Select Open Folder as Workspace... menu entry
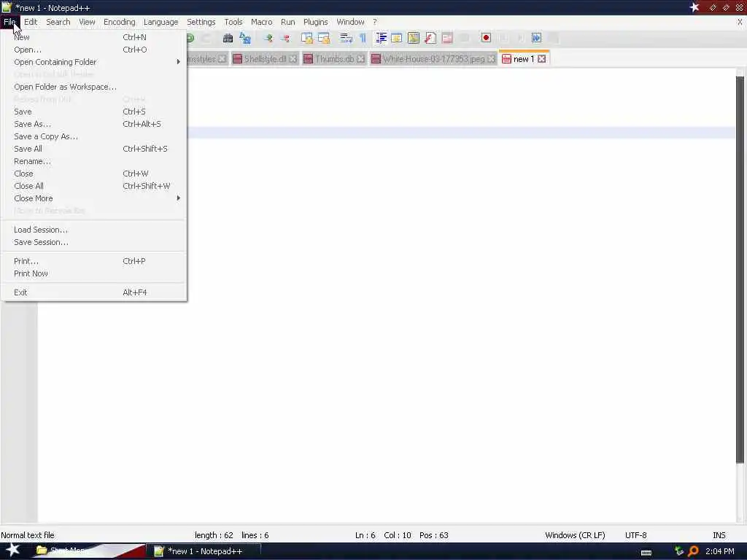The width and height of the screenshot is (747, 560). [x=93, y=87]
